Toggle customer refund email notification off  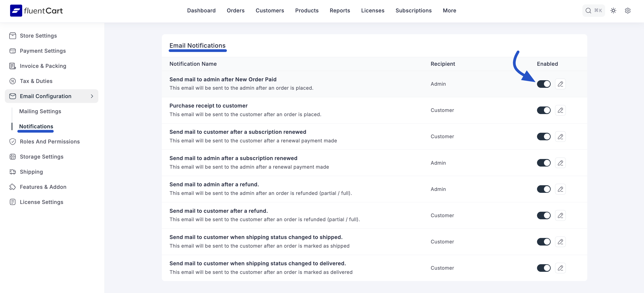point(544,215)
